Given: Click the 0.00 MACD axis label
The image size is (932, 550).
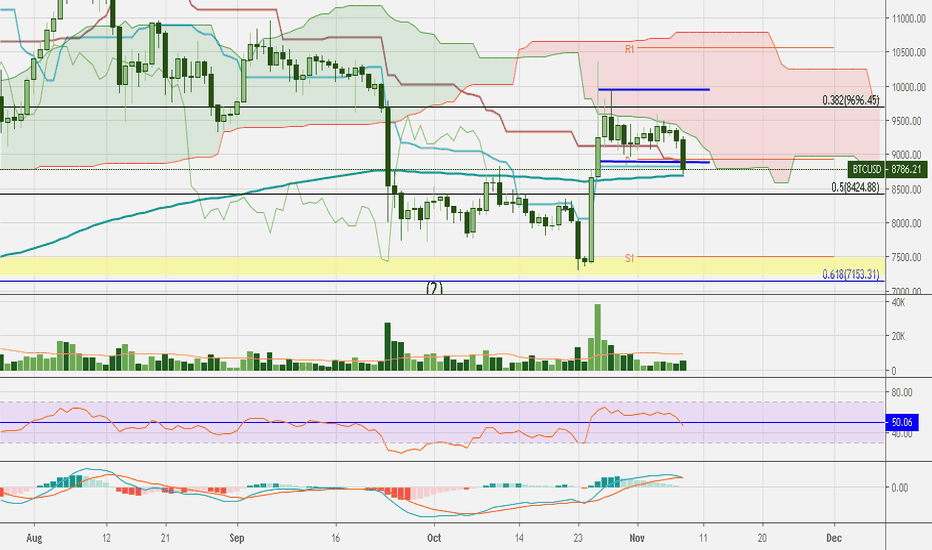Looking at the screenshot, I should coord(900,488).
